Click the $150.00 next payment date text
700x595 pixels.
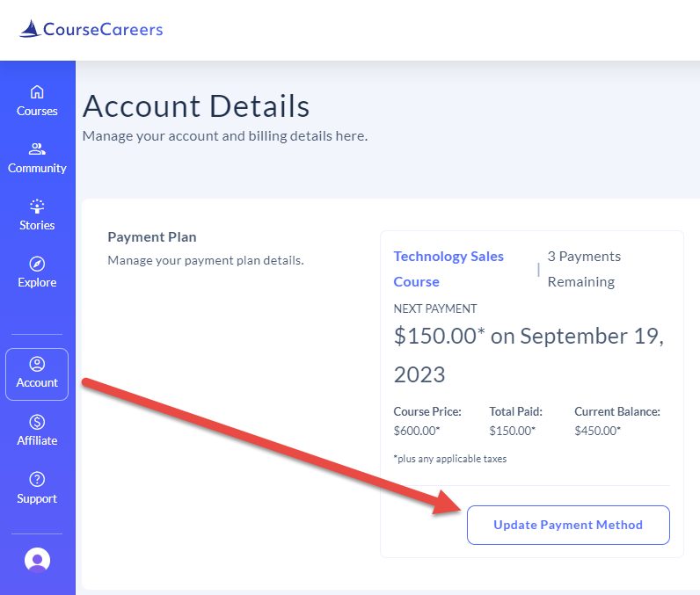[529, 355]
